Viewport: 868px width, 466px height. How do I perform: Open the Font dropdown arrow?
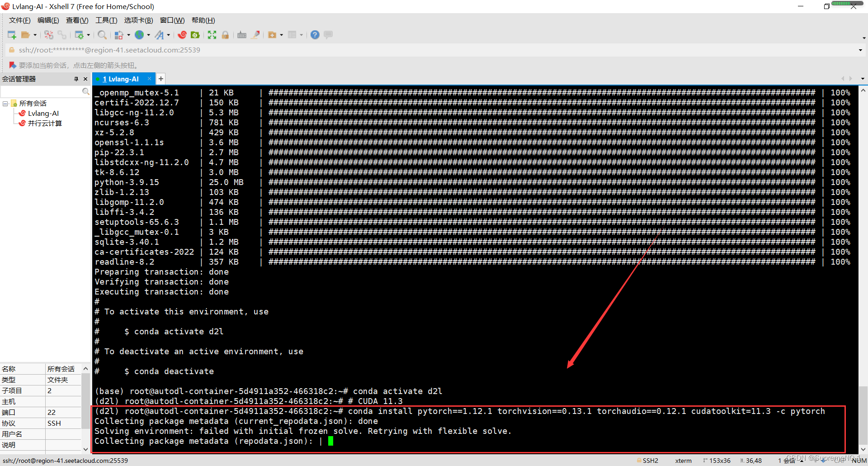(169, 35)
